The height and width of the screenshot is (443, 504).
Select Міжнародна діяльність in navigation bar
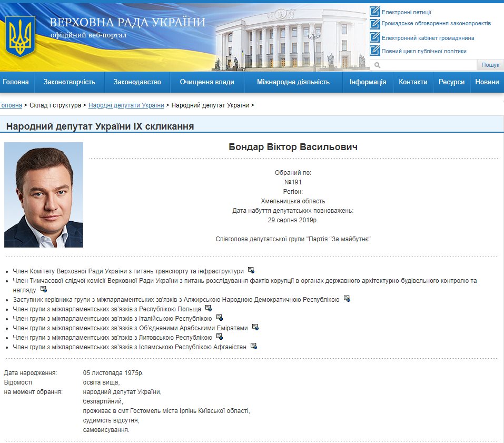pos(293,82)
